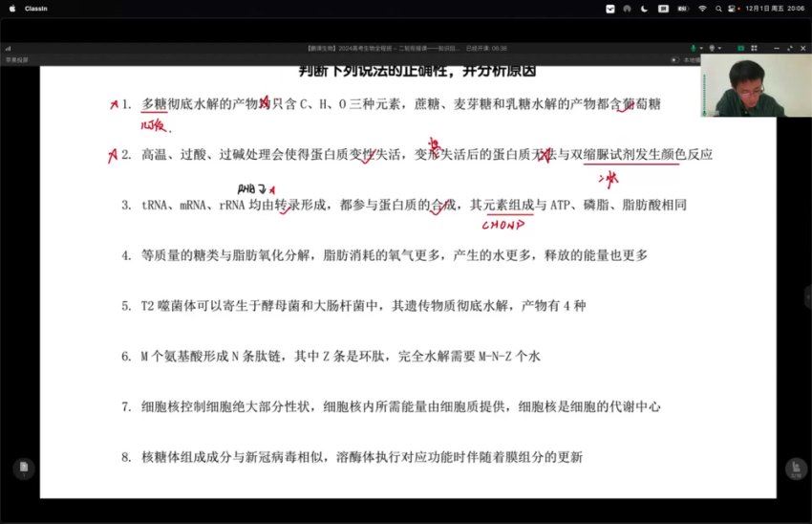Click the ClassIn speaker/audio device icon
The height and width of the screenshot is (524, 812).
[x=712, y=48]
